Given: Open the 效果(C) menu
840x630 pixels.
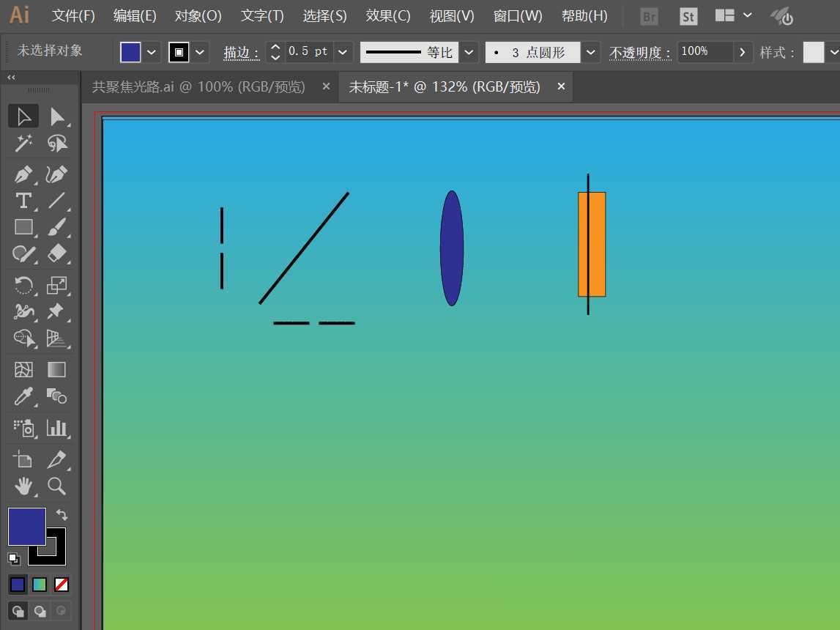Looking at the screenshot, I should pyautogui.click(x=388, y=16).
